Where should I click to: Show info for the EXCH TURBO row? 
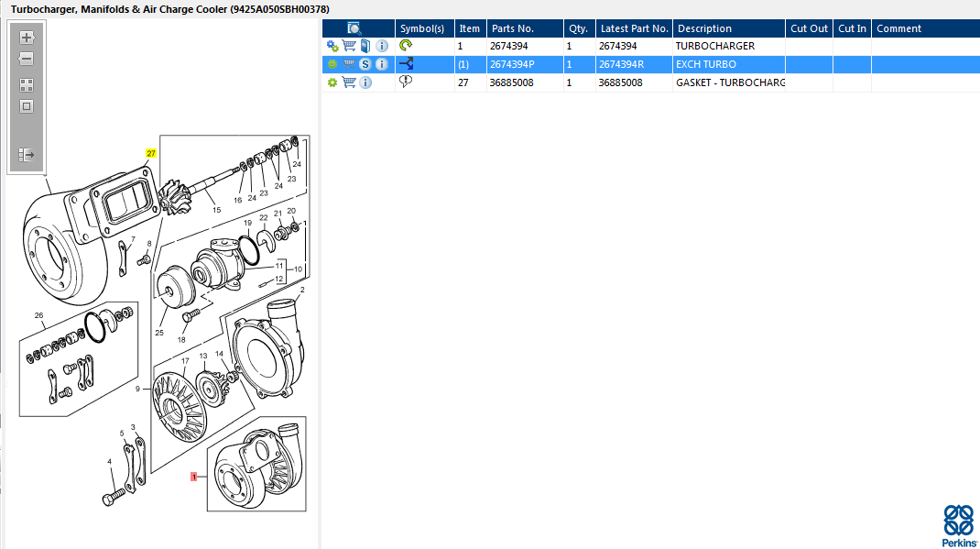382,64
